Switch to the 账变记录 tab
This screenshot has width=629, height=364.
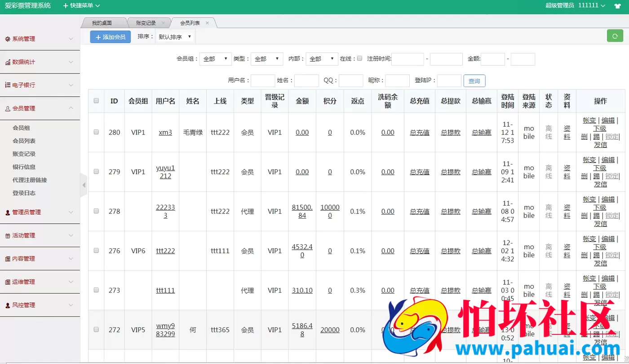[x=146, y=23]
